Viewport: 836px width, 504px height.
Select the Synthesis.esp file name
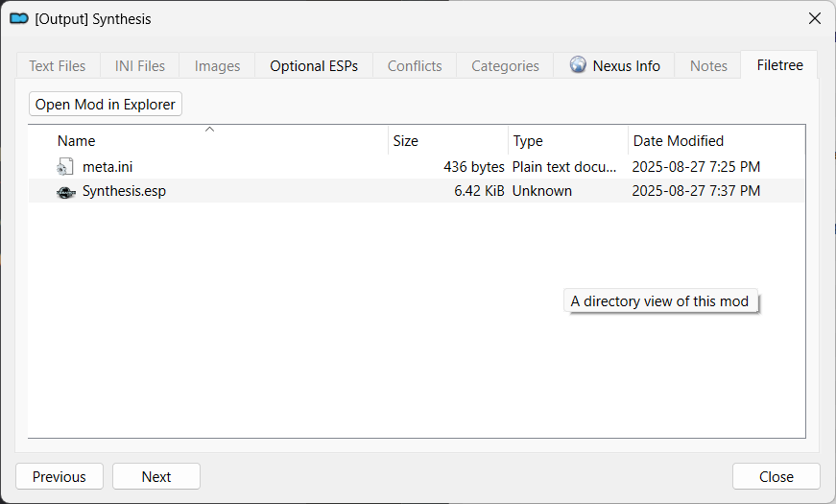(124, 191)
